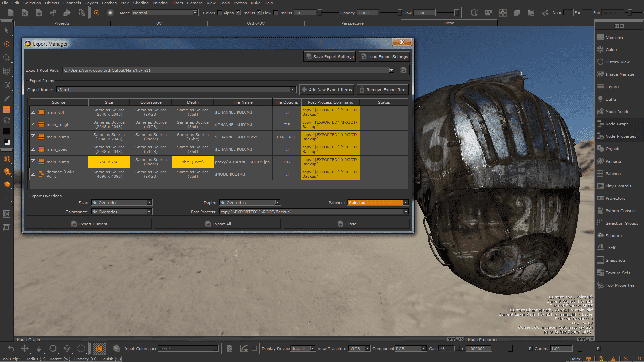Click the Export All button
Image resolution: width=644 pixels, height=362 pixels.
tap(218, 224)
